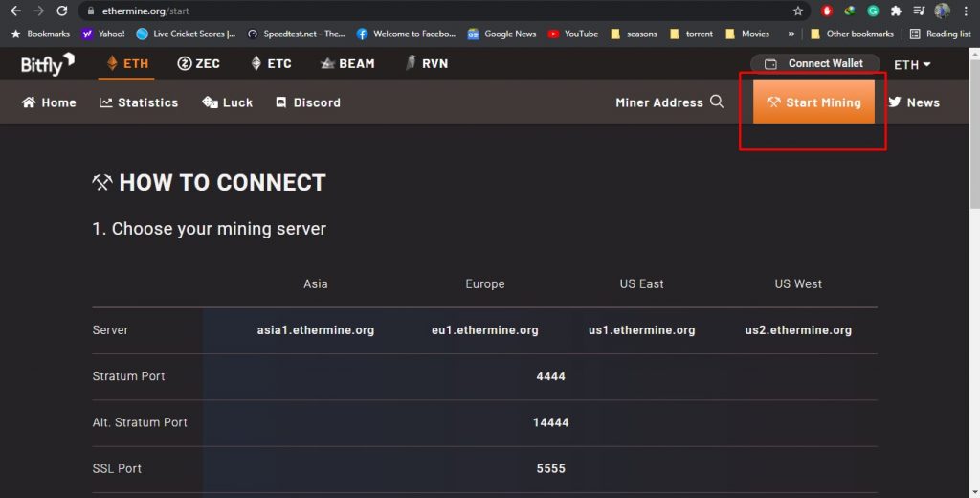This screenshot has height=498, width=980.
Task: Click the scrollbar down arrow
Action: (x=974, y=492)
